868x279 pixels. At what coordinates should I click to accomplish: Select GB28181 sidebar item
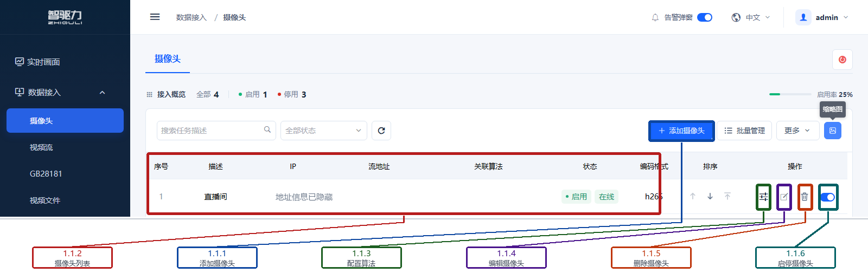(x=65, y=174)
